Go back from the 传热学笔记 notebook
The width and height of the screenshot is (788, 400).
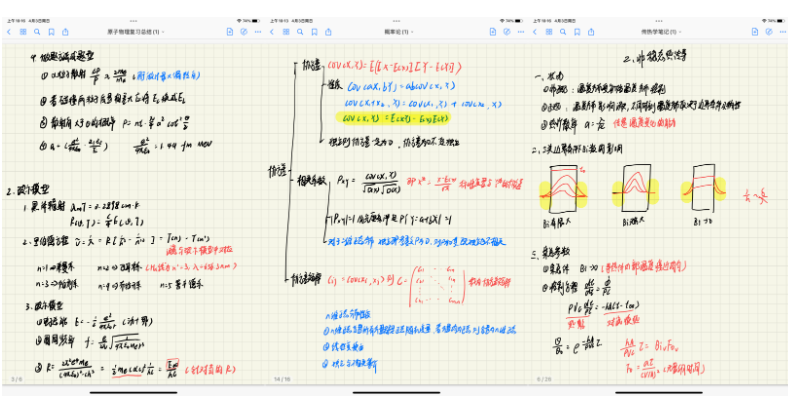pyautogui.click(x=537, y=32)
